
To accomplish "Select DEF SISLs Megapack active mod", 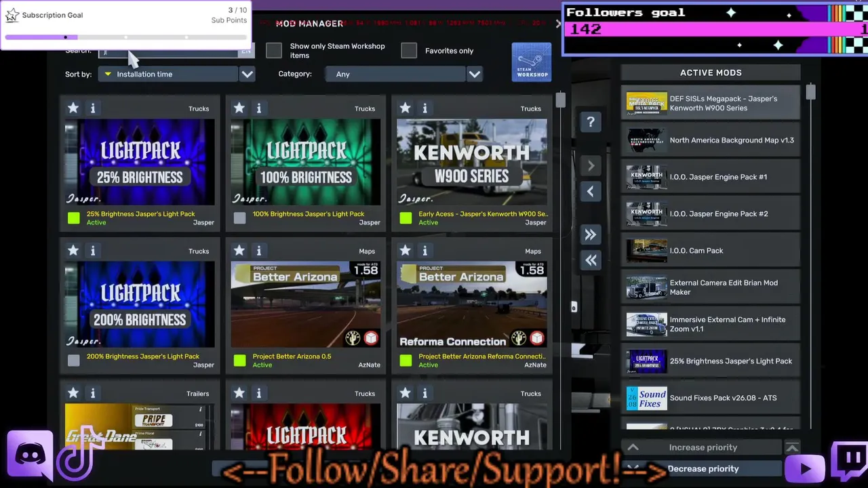I will tap(711, 103).
